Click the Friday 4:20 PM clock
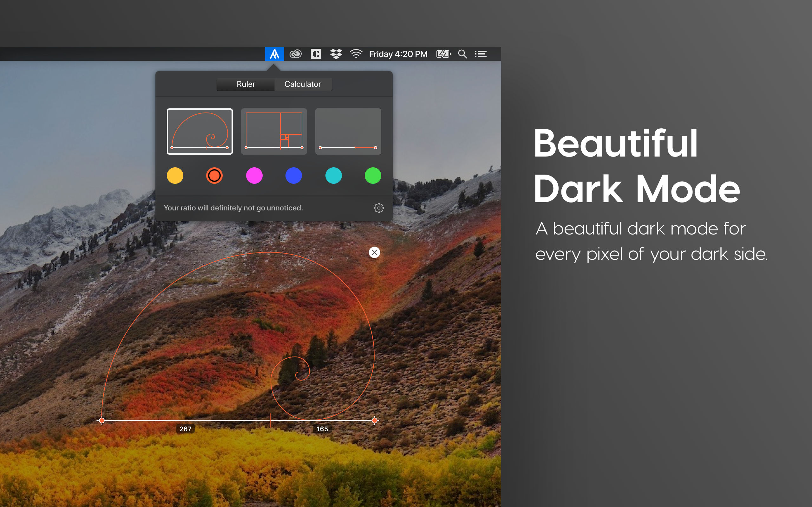The height and width of the screenshot is (507, 812). click(x=398, y=54)
